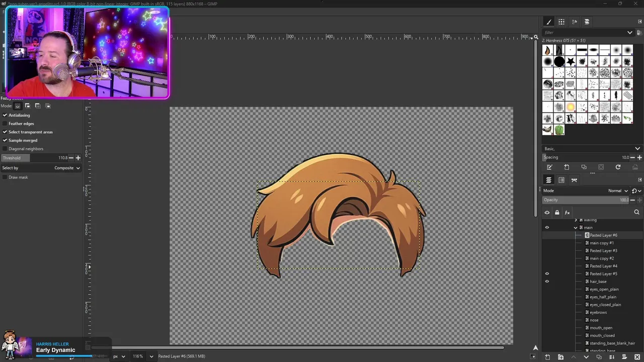Screen dimensions: 644x362
Task: Create a new layer group
Action: 560,357
